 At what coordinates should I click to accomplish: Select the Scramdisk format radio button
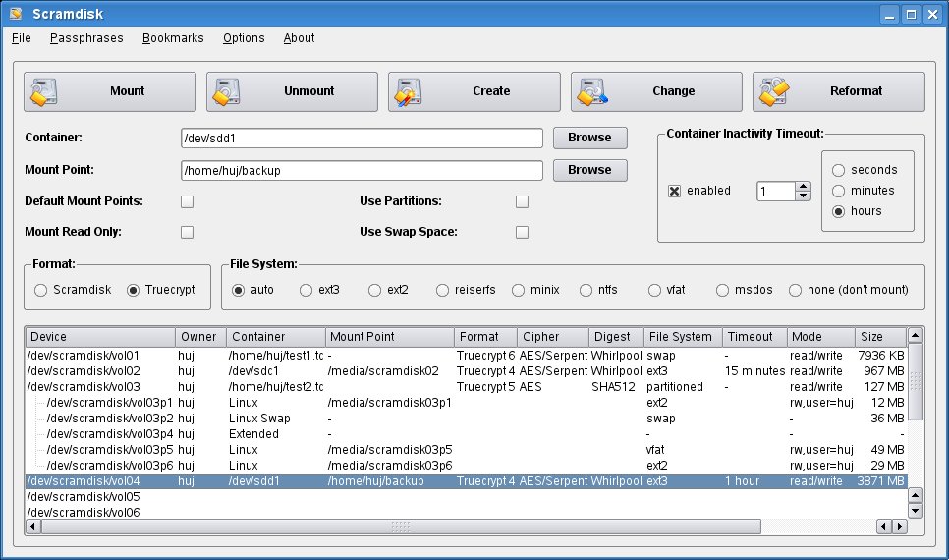point(40,290)
